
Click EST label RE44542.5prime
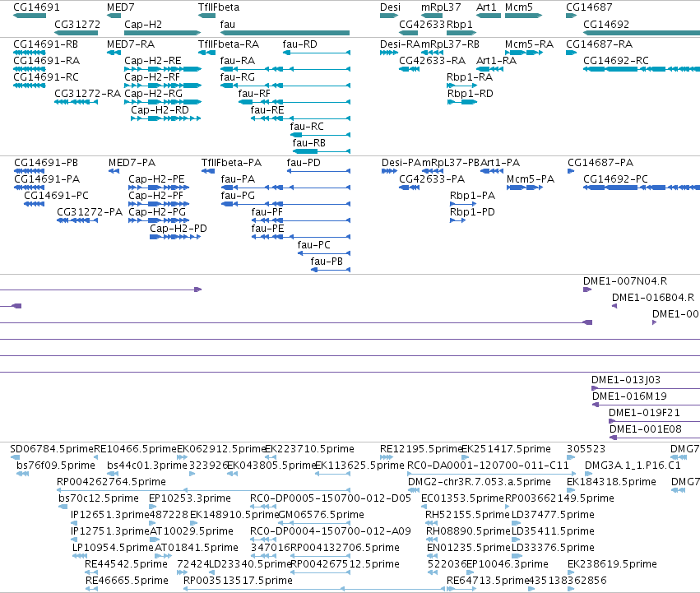(126, 564)
